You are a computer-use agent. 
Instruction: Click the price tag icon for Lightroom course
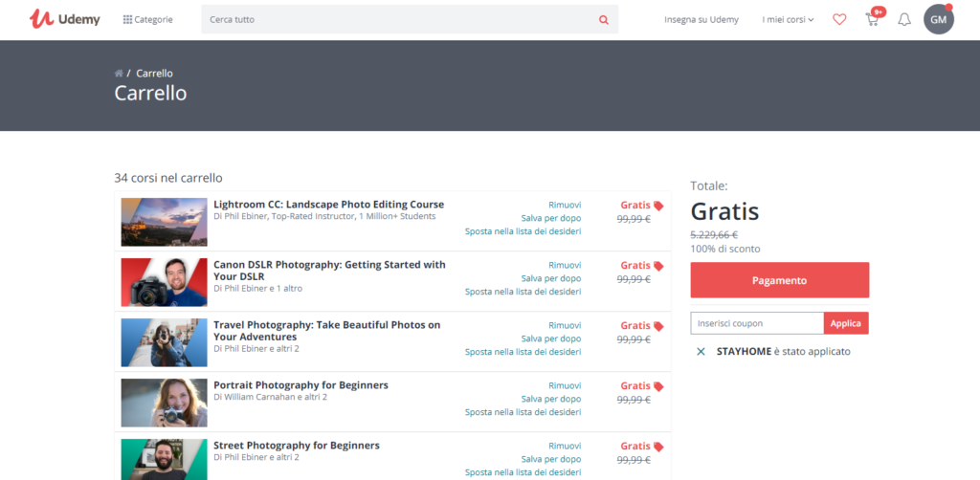pyautogui.click(x=658, y=206)
